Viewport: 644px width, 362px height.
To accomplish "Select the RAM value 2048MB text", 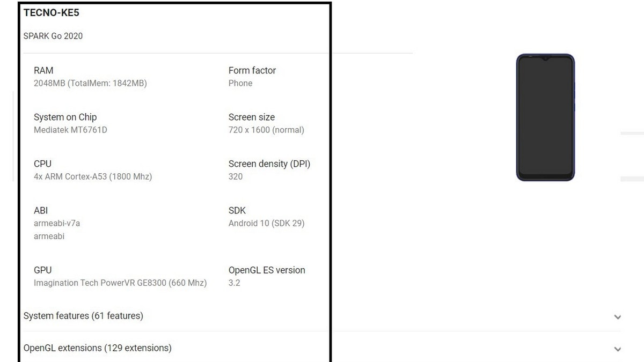I will (90, 83).
